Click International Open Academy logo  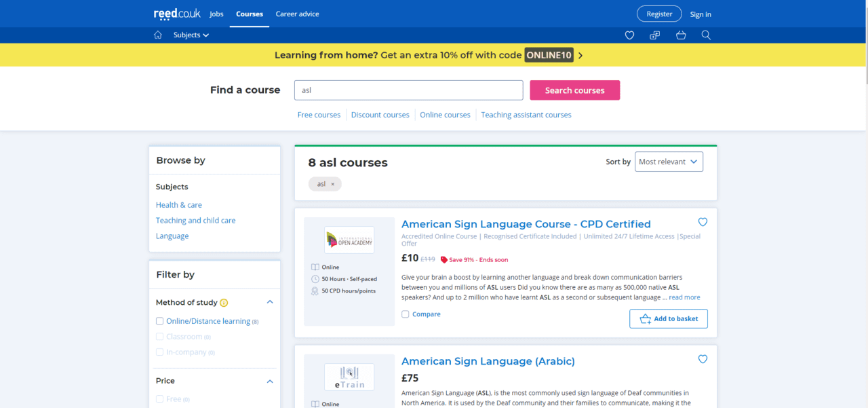(349, 240)
